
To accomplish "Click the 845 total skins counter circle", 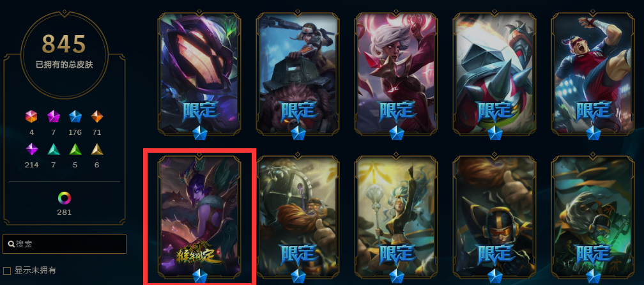I will tap(65, 54).
